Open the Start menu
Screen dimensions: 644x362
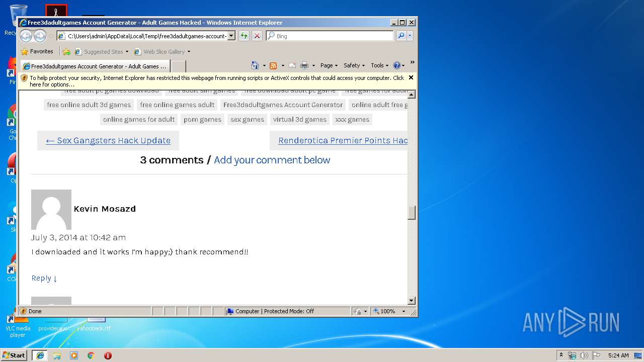[14, 355]
